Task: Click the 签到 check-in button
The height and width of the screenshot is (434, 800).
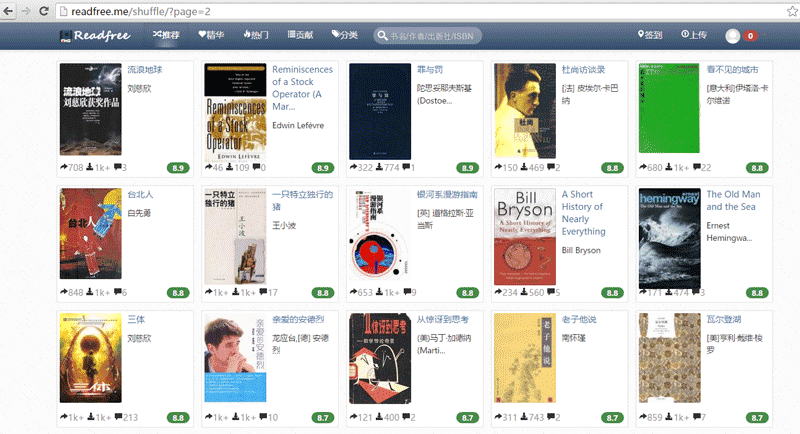Action: [x=650, y=35]
